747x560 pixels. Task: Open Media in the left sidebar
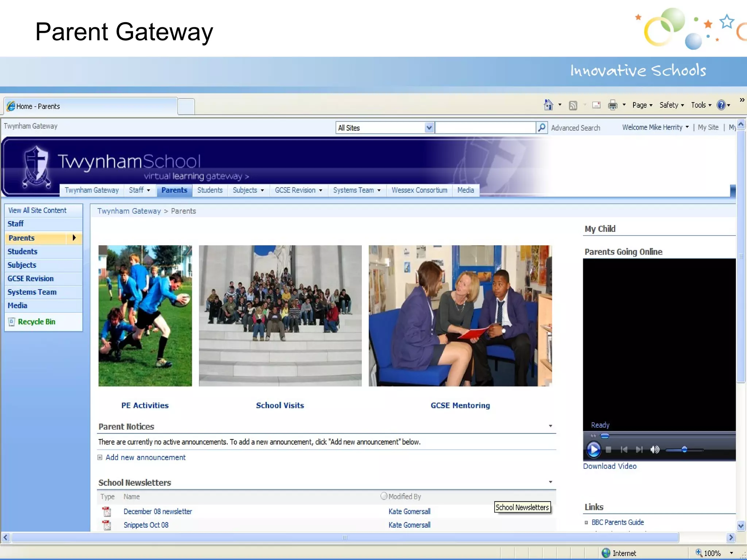[17, 306]
